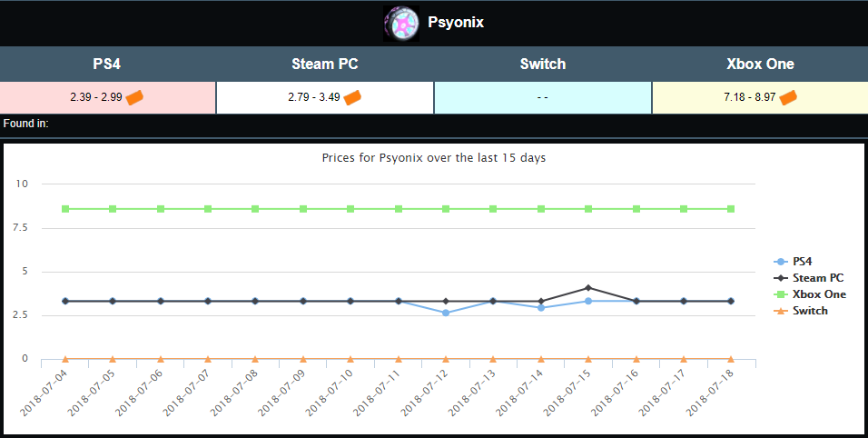The image size is (868, 438).
Task: Click the PS4 data point on 2018-07-14
Action: click(x=541, y=308)
